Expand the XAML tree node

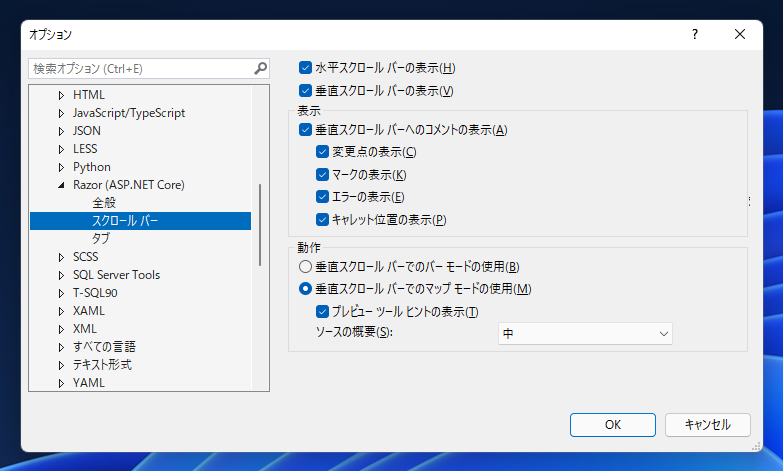tap(61, 311)
